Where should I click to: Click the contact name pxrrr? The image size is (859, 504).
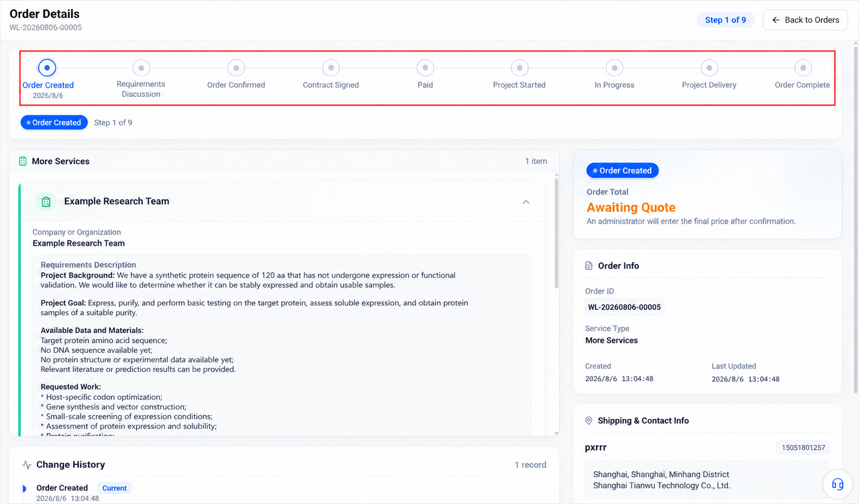(x=596, y=447)
